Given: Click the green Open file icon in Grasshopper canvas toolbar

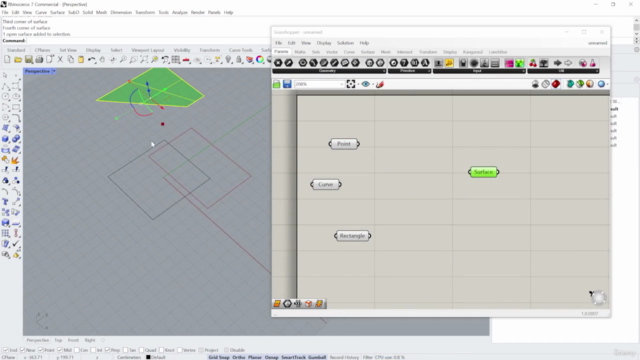Looking at the screenshot, I should click(x=277, y=84).
